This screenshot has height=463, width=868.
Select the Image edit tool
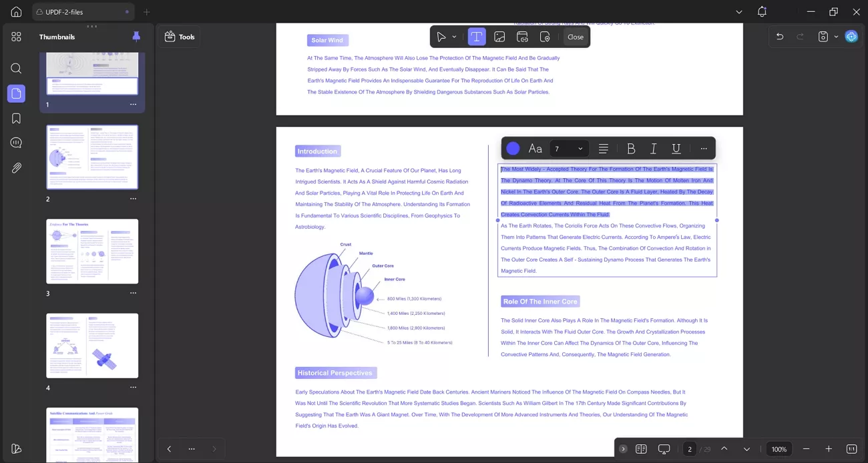coord(499,37)
